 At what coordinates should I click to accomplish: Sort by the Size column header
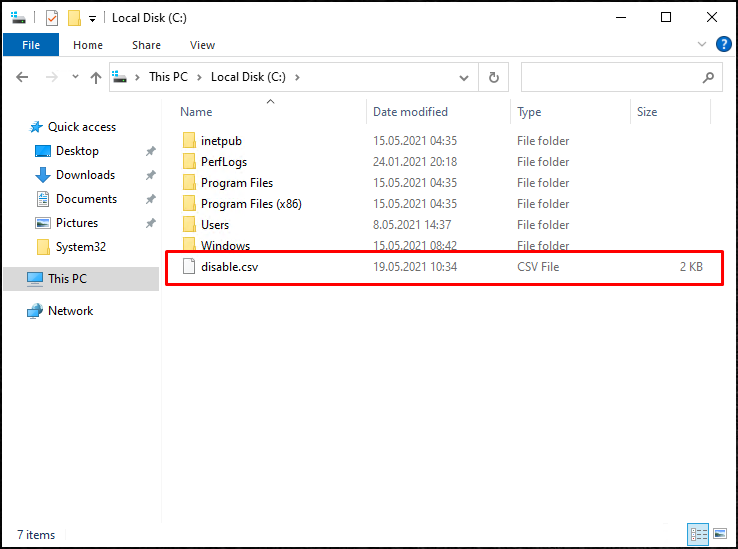point(647,112)
